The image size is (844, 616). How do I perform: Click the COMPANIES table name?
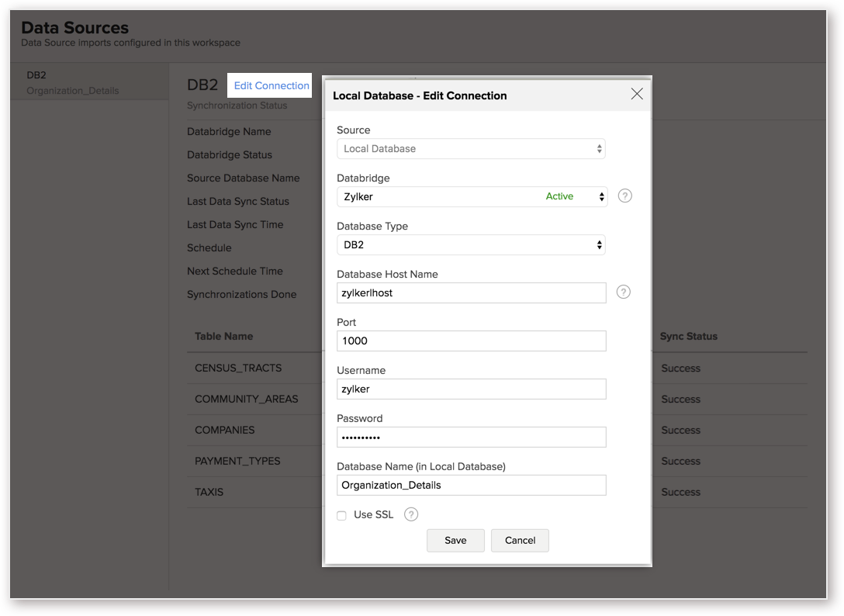coord(224,431)
